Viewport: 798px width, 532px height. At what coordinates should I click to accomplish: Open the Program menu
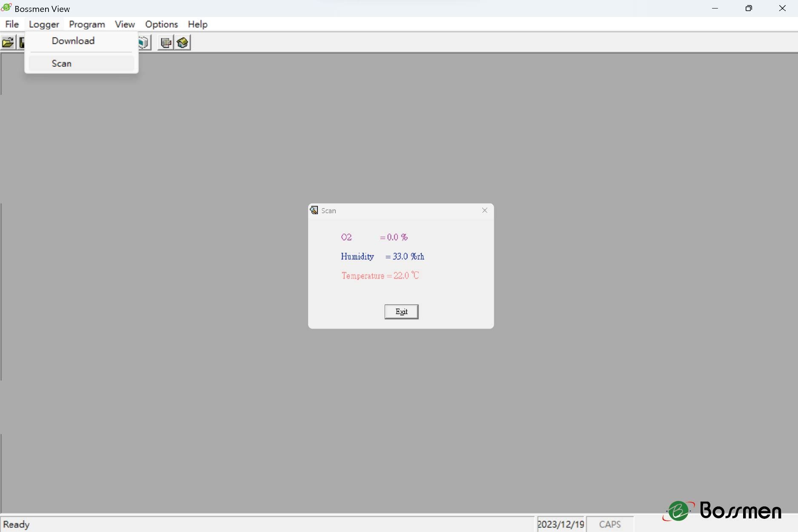pyautogui.click(x=87, y=24)
